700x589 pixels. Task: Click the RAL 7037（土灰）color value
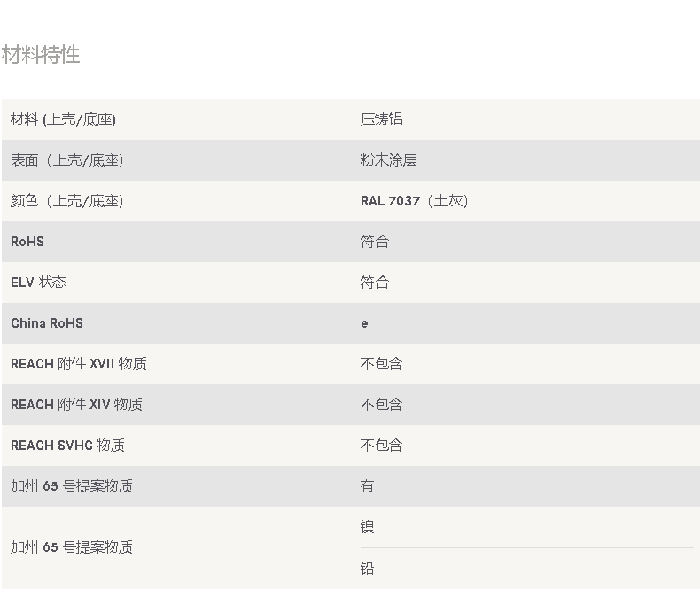(x=415, y=201)
